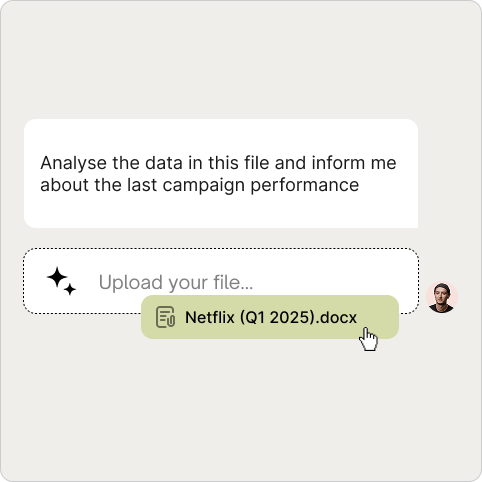Click the large four-point star icon

tap(57, 277)
